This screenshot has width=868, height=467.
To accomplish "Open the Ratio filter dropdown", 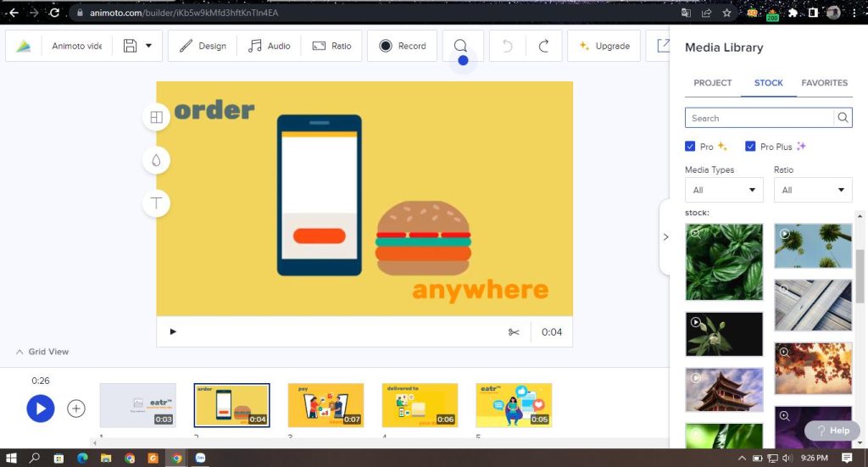I will point(813,190).
